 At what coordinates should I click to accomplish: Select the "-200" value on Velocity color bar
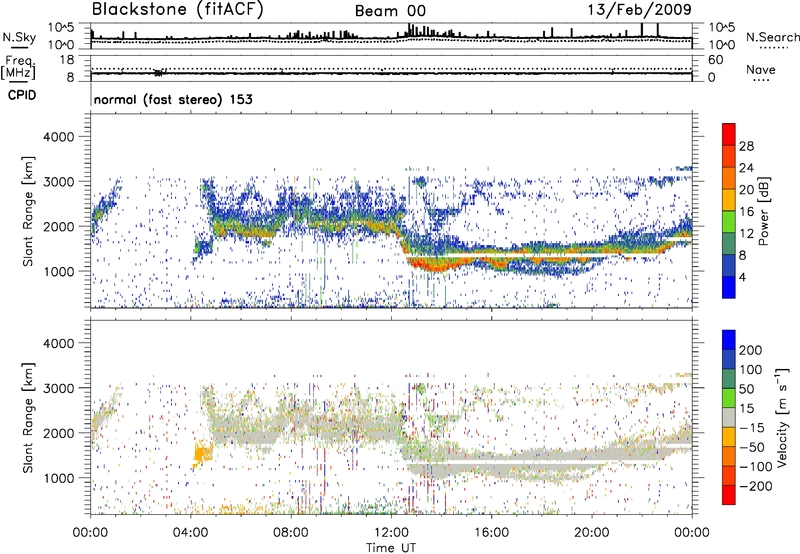(x=756, y=486)
